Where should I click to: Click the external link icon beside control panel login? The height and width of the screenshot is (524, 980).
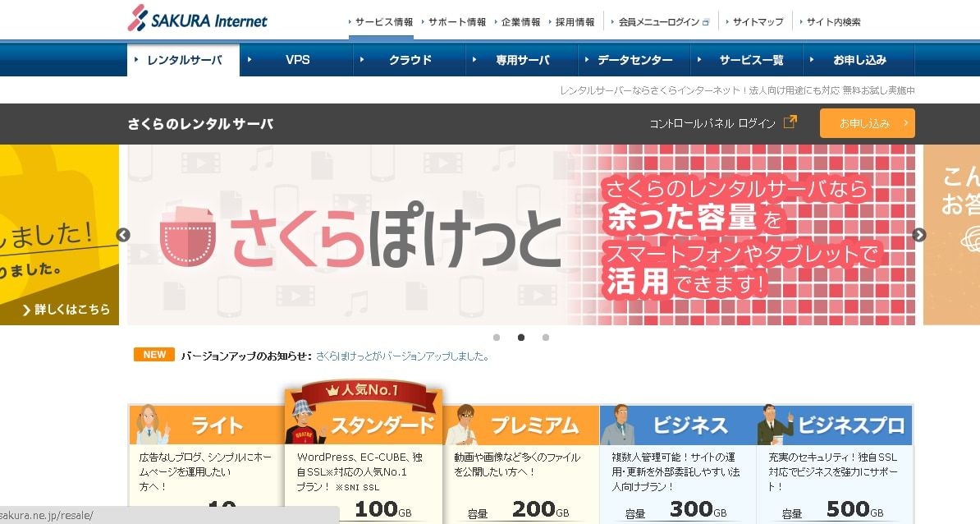[790, 122]
